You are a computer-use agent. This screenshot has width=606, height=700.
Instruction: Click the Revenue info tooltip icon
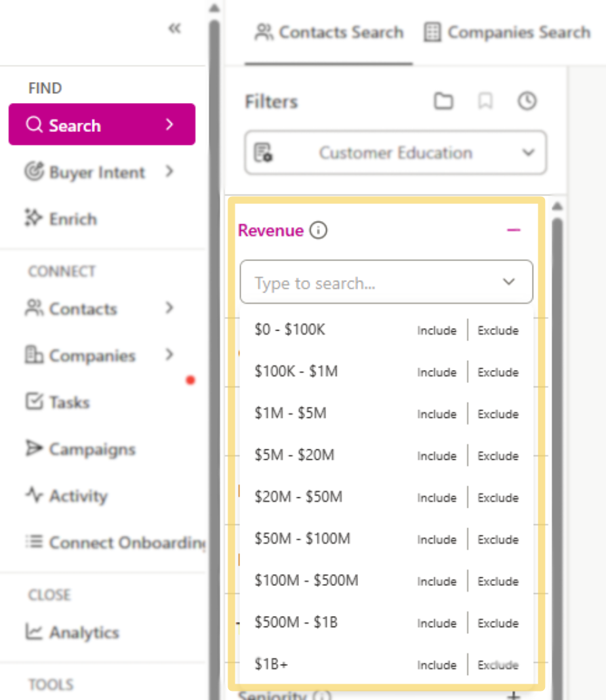(319, 230)
